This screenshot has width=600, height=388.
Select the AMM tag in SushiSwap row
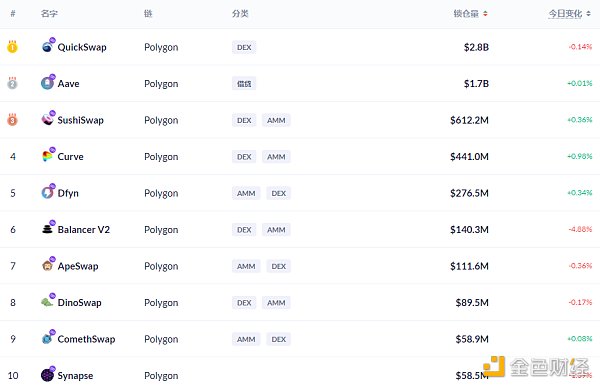(x=276, y=120)
